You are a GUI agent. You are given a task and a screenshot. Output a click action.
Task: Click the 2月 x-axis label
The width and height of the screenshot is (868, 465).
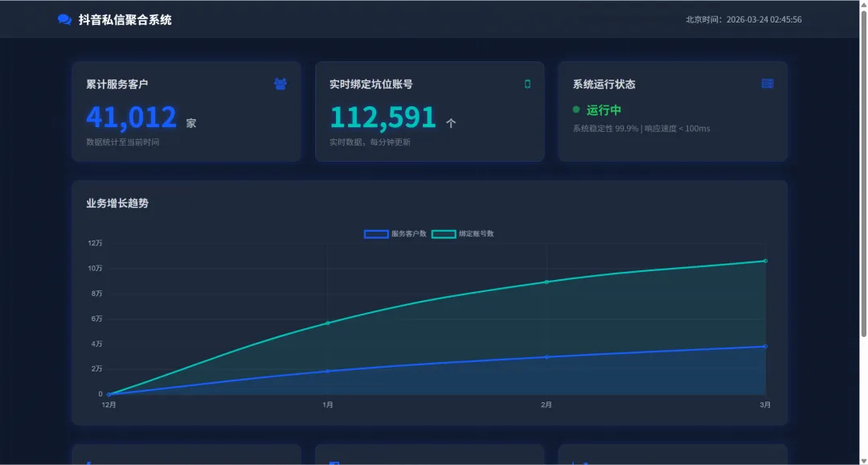(547, 405)
